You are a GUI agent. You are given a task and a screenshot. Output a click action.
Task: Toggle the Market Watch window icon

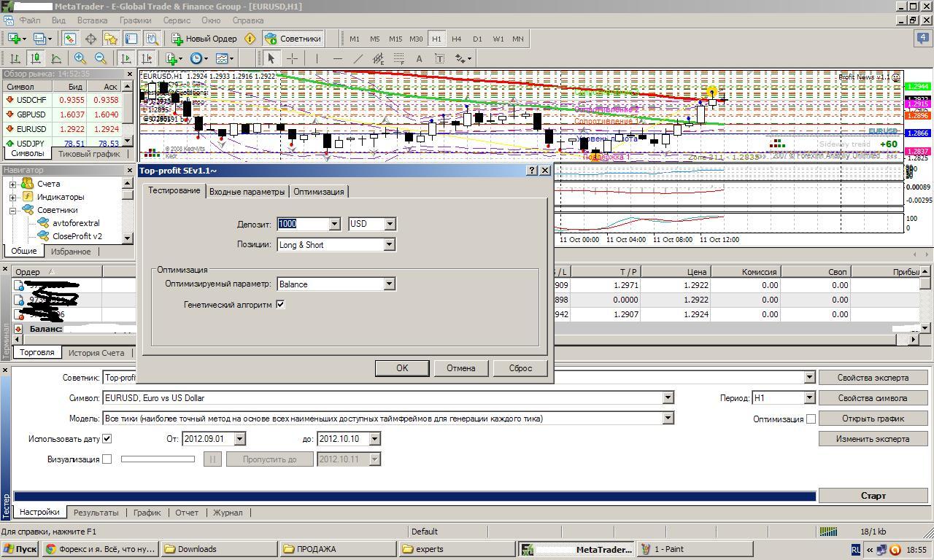[70, 39]
